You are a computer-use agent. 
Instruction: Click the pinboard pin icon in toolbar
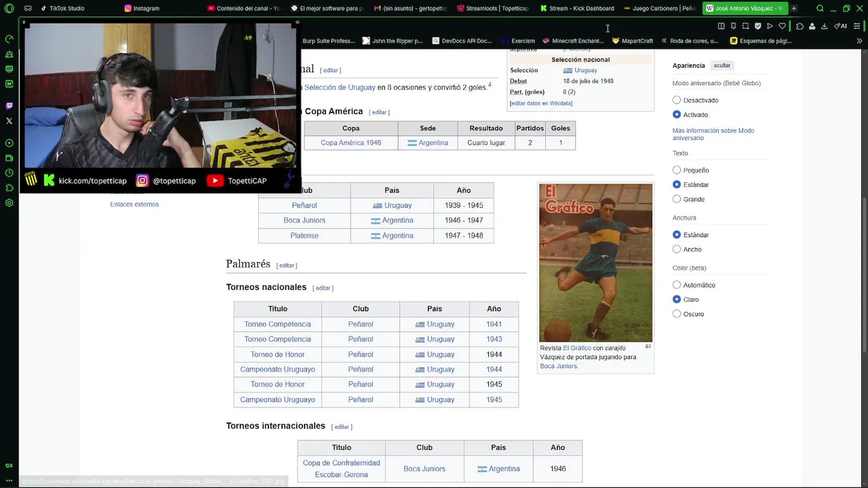click(x=733, y=26)
